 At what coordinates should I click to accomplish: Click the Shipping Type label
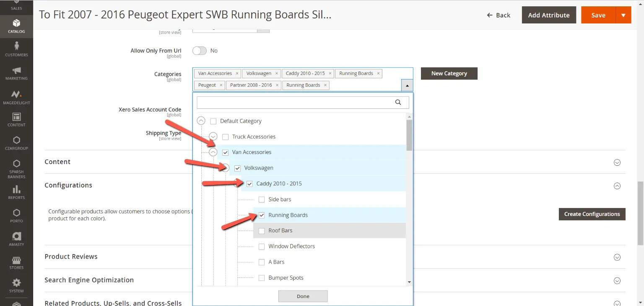tap(164, 133)
